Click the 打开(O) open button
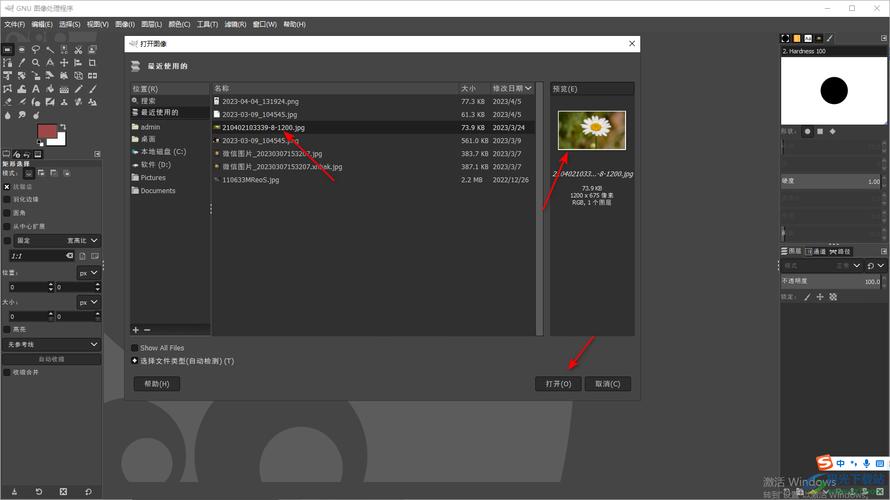890x500 pixels. 558,384
